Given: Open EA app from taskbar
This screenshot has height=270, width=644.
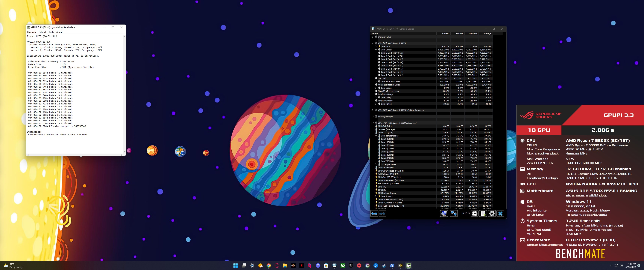Looking at the screenshot, I should pos(359,265).
